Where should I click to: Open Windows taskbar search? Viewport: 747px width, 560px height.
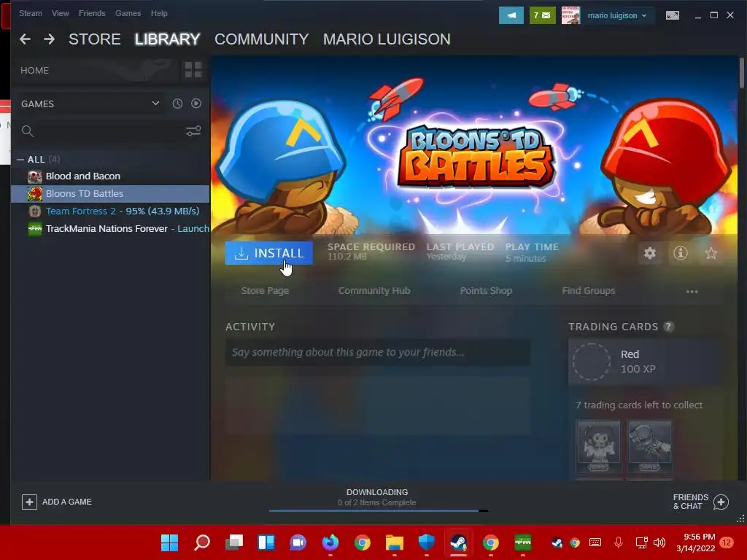pyautogui.click(x=202, y=542)
